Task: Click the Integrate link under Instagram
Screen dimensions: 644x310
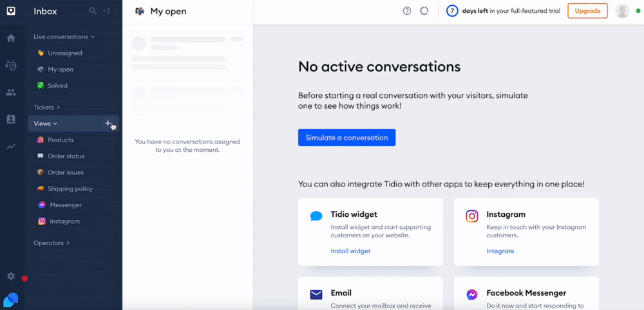Action: tap(500, 251)
